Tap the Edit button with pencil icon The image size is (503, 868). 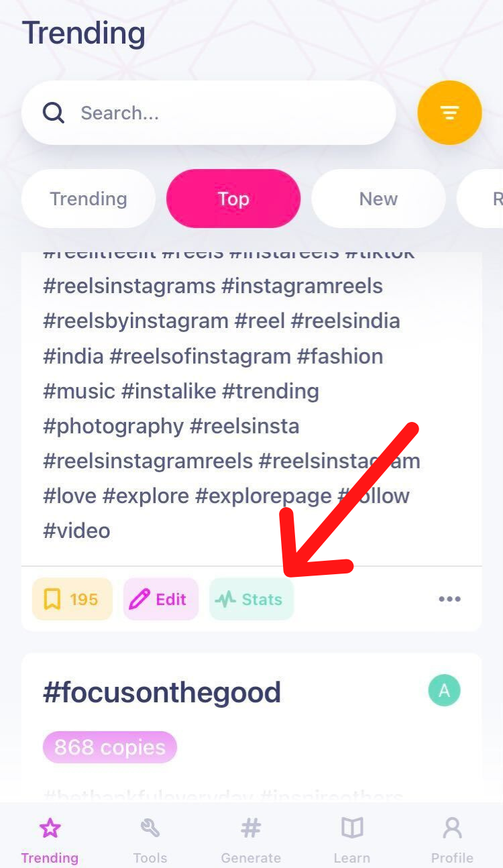pyautogui.click(x=160, y=599)
